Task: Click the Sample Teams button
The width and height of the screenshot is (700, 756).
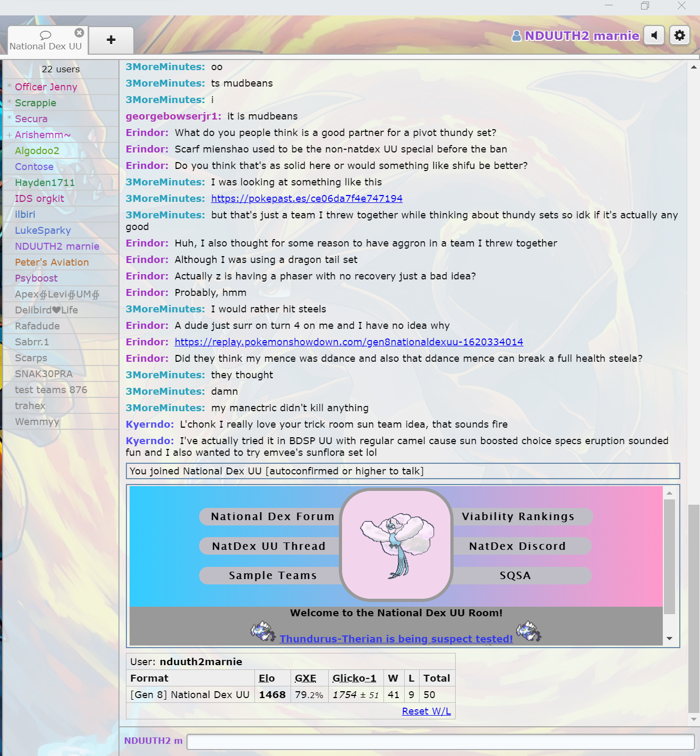Action: [272, 575]
